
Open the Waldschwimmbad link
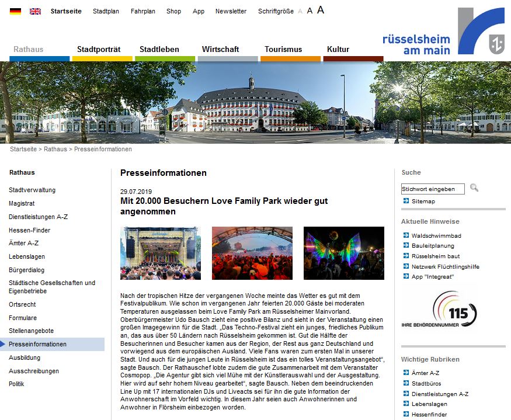pos(436,235)
